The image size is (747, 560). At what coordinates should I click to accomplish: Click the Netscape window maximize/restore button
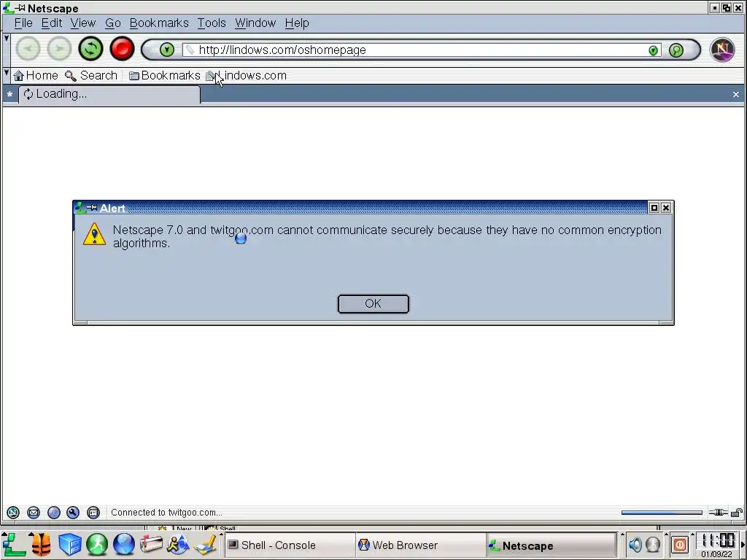(x=726, y=7)
